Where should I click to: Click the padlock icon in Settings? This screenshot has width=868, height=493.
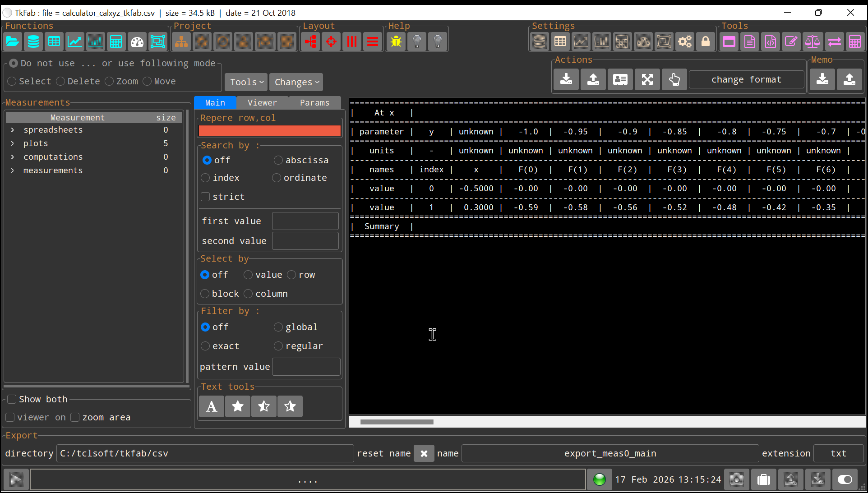click(706, 42)
